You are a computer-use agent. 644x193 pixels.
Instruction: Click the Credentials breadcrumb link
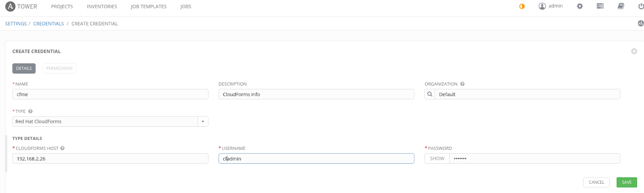pyautogui.click(x=48, y=24)
